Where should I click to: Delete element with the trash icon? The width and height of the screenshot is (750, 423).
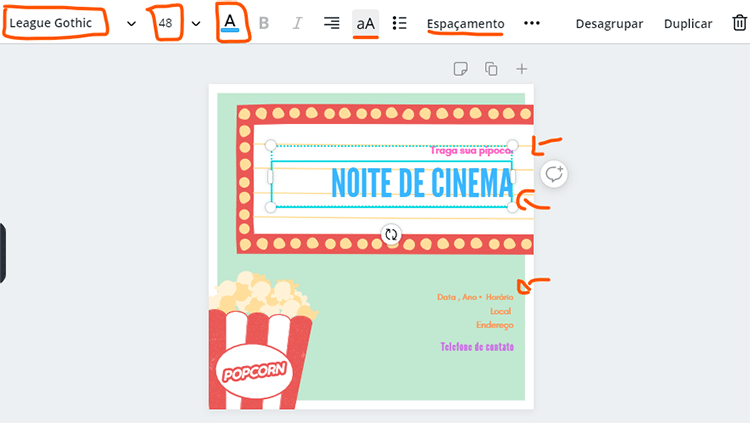[x=738, y=23]
